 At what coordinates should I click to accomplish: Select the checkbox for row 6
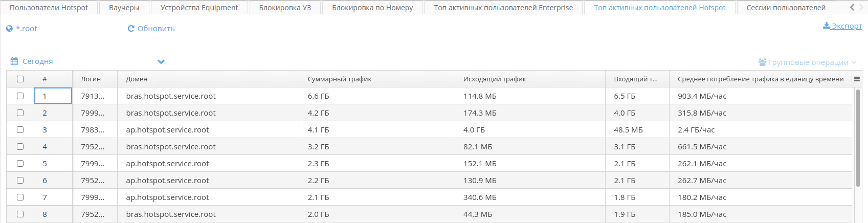(20, 181)
